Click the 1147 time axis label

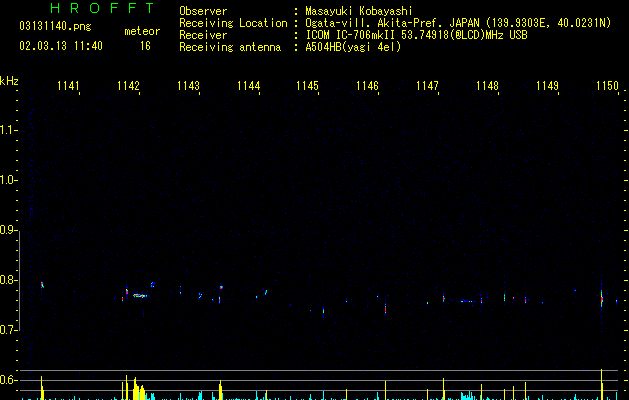click(x=428, y=85)
